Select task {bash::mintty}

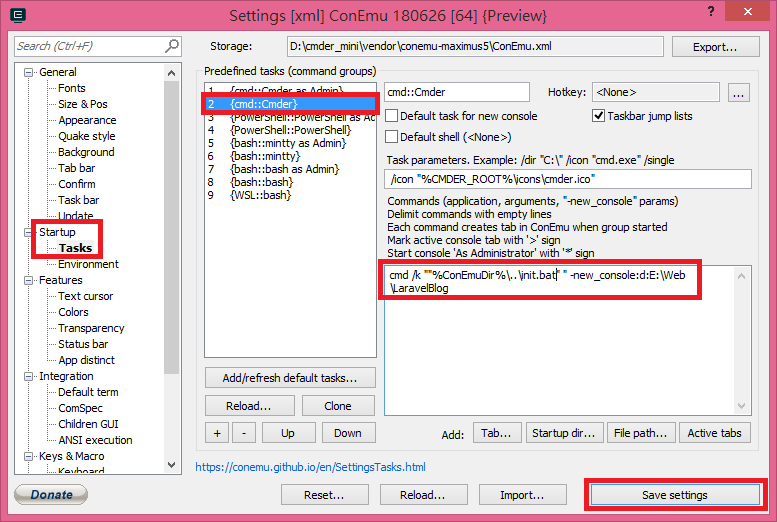tap(290, 156)
